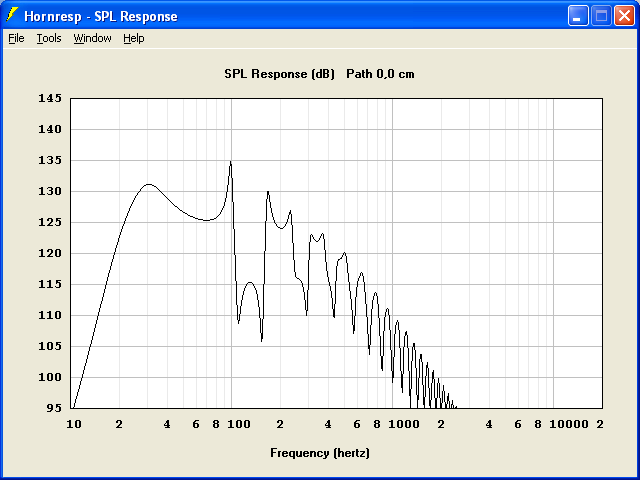Click the 10000 label on the frequency axis

click(569, 424)
